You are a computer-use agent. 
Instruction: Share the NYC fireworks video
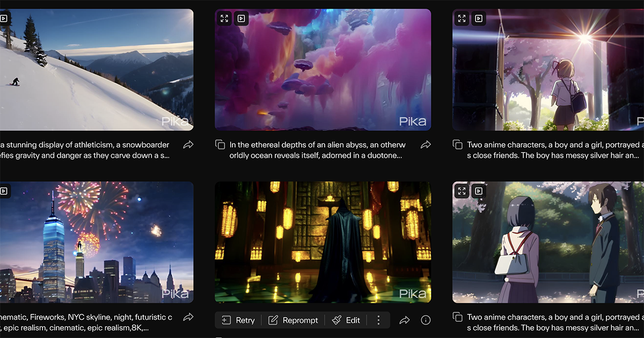tap(188, 317)
